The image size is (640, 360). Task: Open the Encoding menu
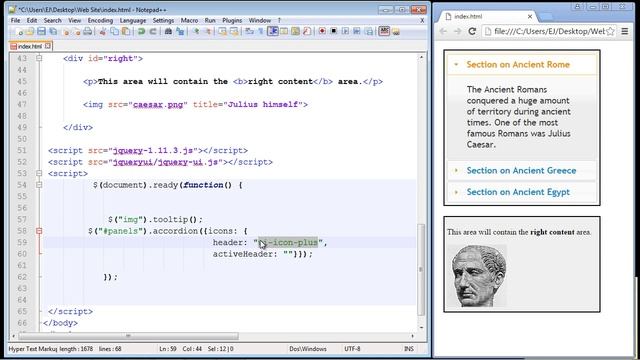pyautogui.click(x=100, y=20)
